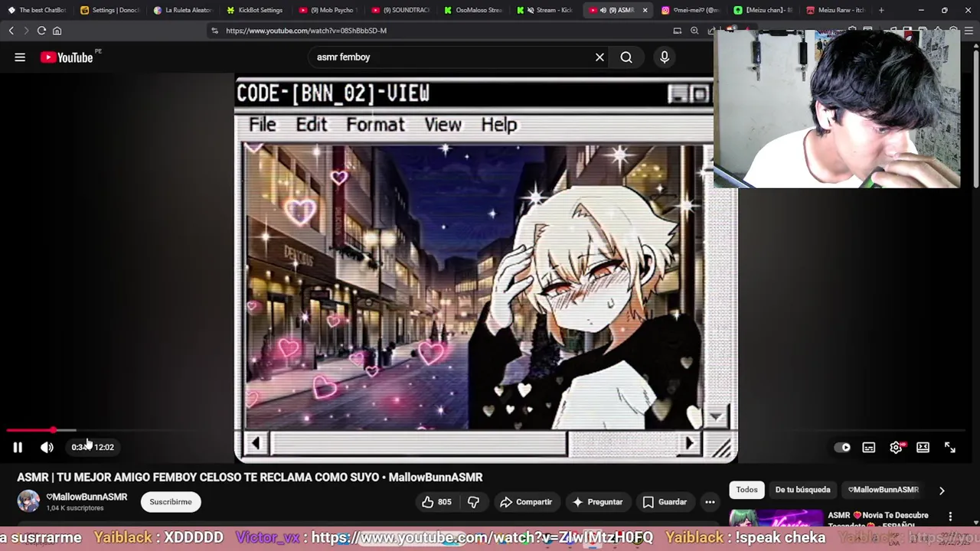The height and width of the screenshot is (551, 980).
Task: Open more actions three-dot menu below video
Action: (710, 502)
